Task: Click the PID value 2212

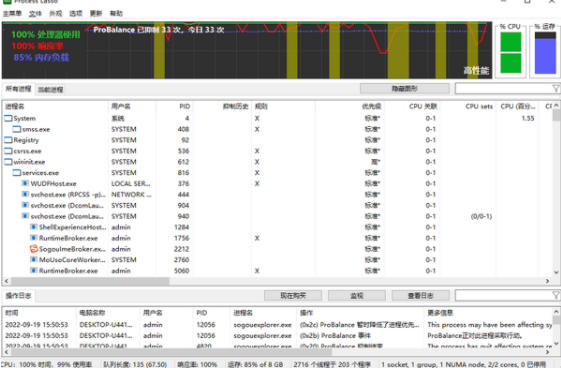Action: pyautogui.click(x=181, y=249)
